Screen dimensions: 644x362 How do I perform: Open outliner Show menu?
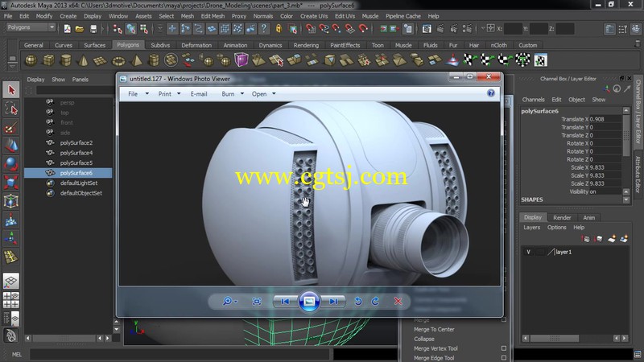pyautogui.click(x=58, y=79)
